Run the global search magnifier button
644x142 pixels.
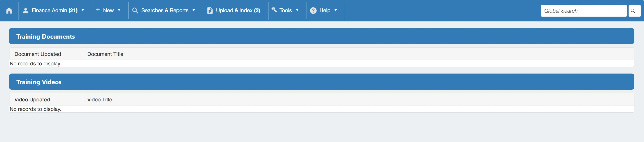coord(635,11)
